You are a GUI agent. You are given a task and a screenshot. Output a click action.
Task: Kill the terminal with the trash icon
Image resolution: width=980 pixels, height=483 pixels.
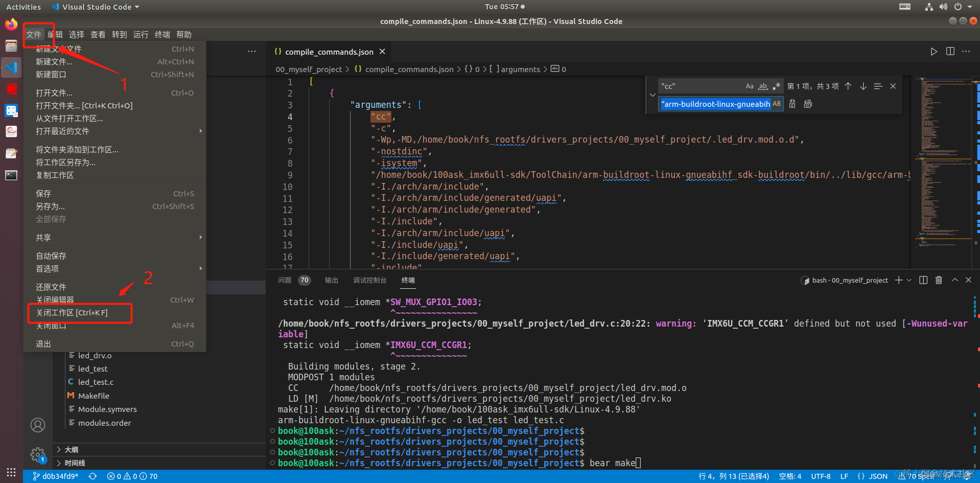[939, 280]
